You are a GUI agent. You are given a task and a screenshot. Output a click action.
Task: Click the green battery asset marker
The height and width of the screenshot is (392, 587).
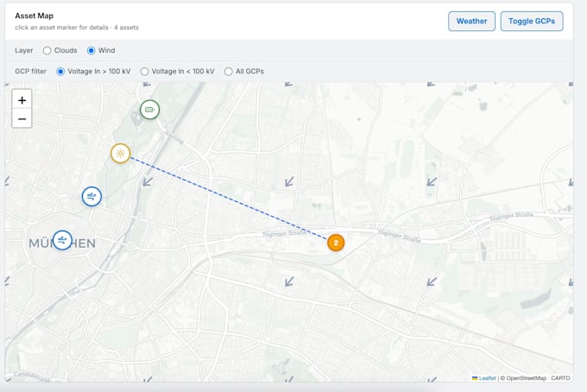click(149, 110)
